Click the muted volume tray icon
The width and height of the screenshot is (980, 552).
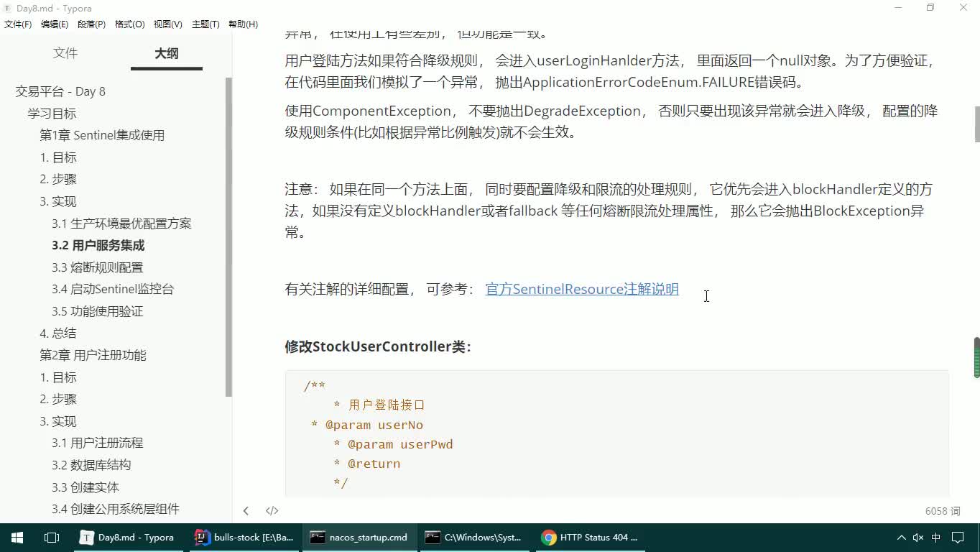pyautogui.click(x=918, y=538)
